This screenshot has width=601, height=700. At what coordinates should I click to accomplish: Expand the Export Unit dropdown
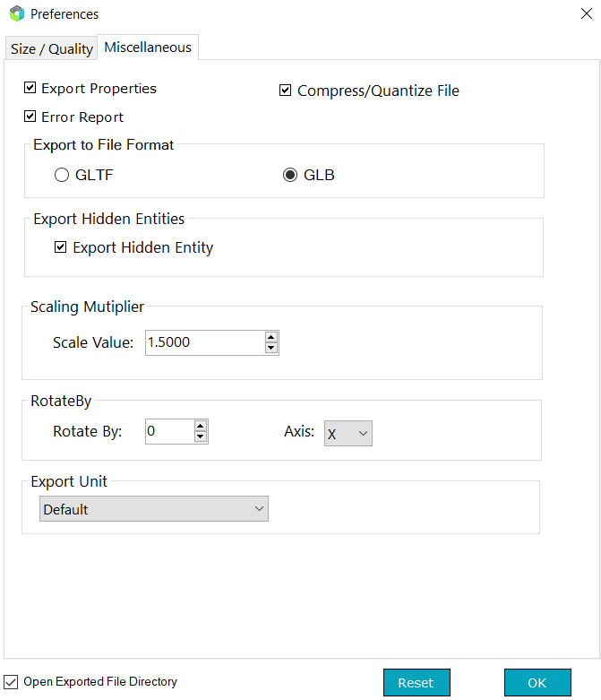pos(154,509)
